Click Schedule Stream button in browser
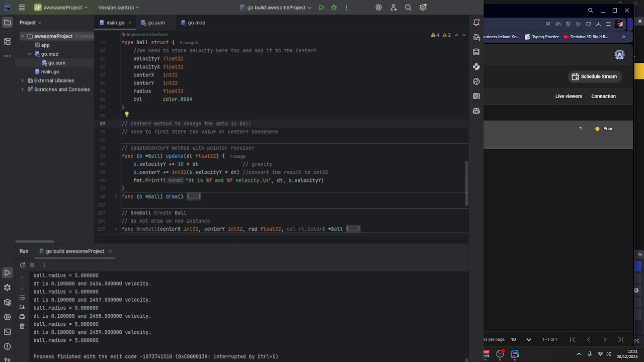Screen dimensions: 644x362 coord(594,76)
